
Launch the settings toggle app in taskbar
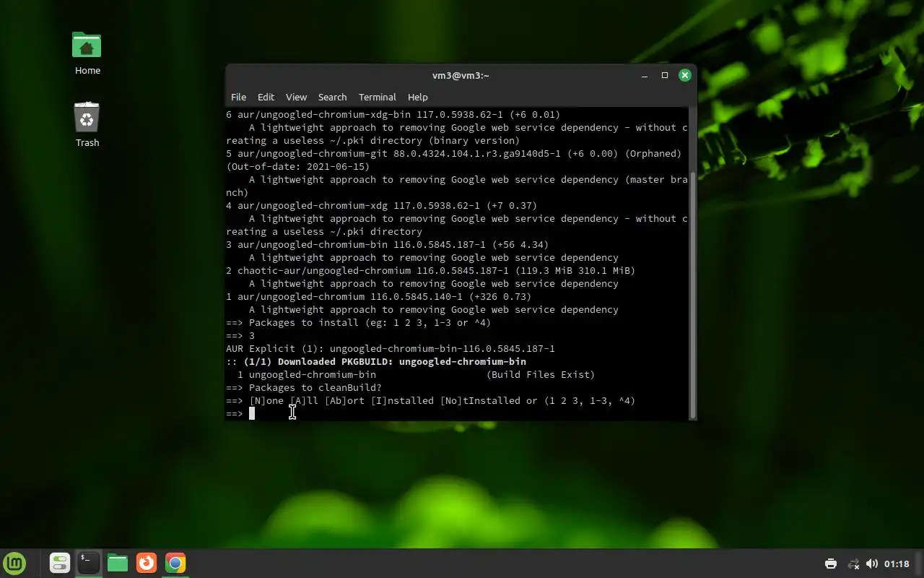[x=59, y=563]
